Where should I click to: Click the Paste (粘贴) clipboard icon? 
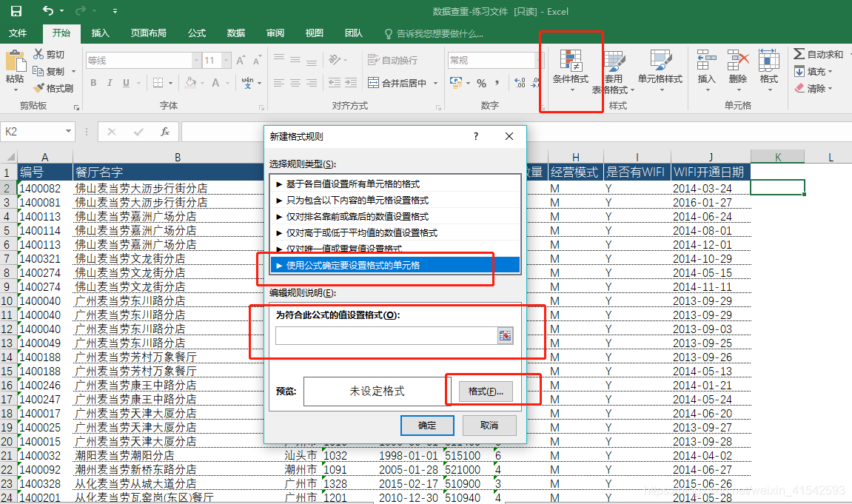pos(15,61)
